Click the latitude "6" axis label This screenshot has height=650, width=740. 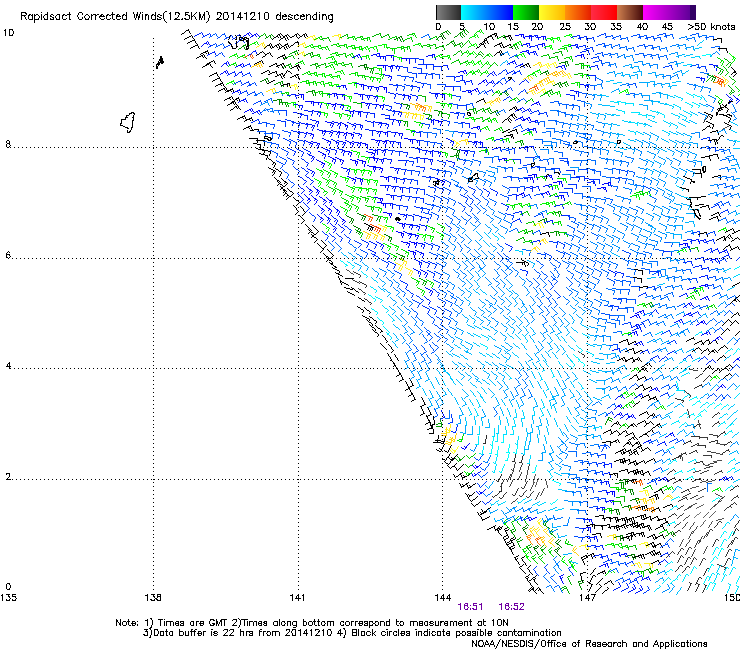coord(8,255)
